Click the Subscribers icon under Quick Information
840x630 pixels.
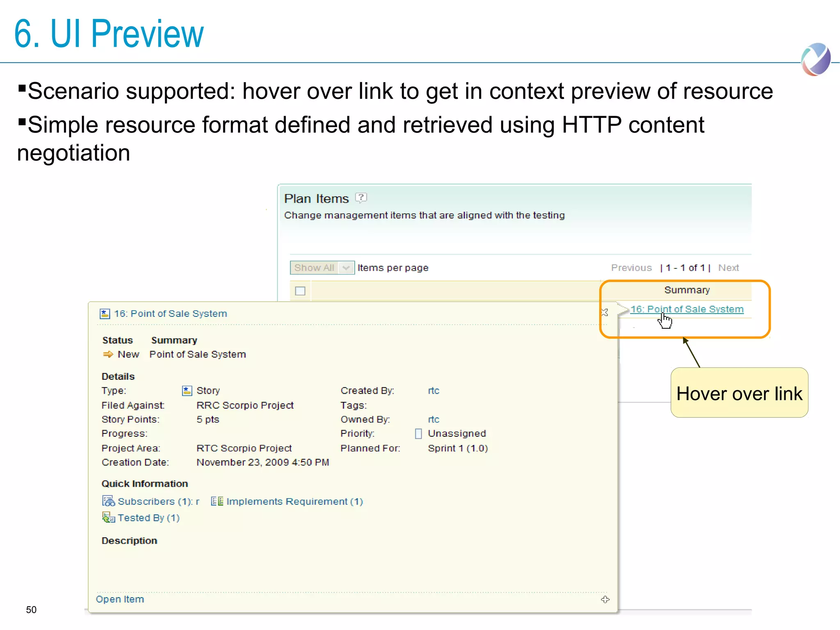pyautogui.click(x=108, y=501)
